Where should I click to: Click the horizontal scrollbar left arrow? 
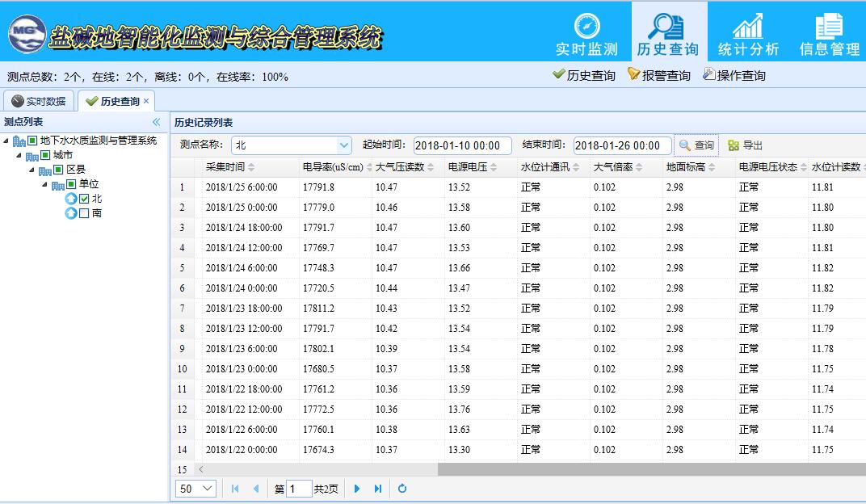pyautogui.click(x=201, y=469)
